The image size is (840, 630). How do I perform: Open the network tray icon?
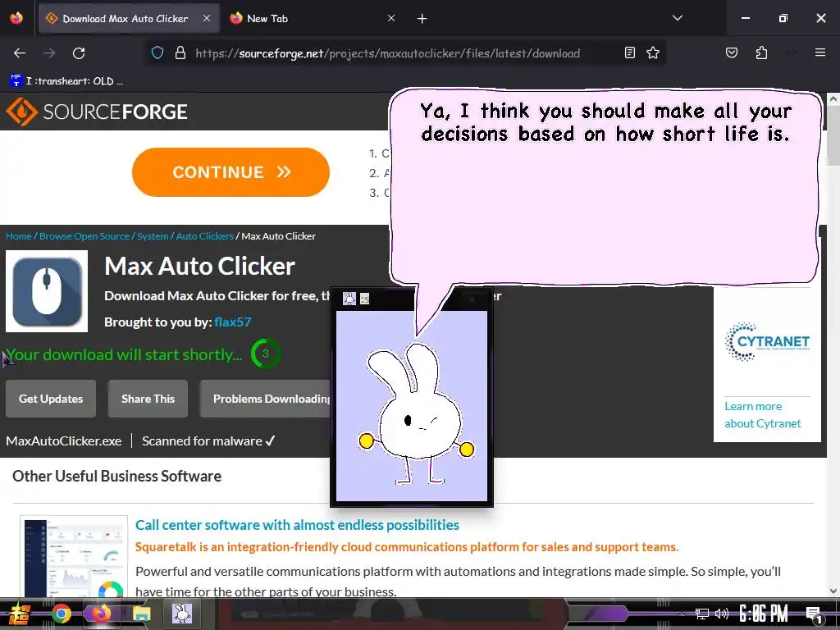(x=702, y=614)
